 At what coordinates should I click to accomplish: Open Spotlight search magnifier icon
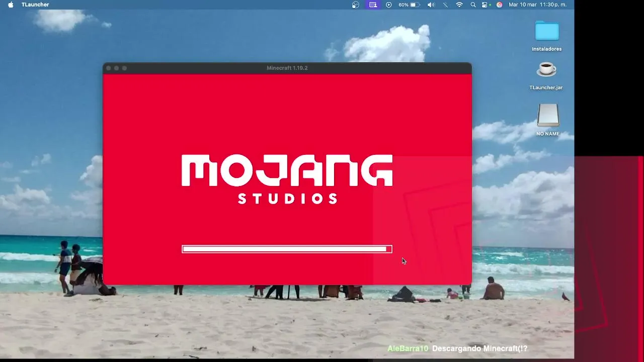coord(473,5)
